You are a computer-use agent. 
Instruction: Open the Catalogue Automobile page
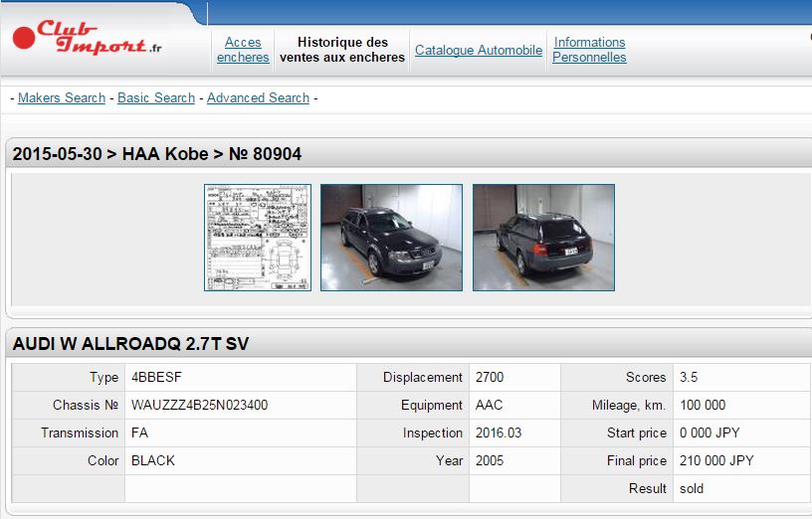pyautogui.click(x=479, y=50)
